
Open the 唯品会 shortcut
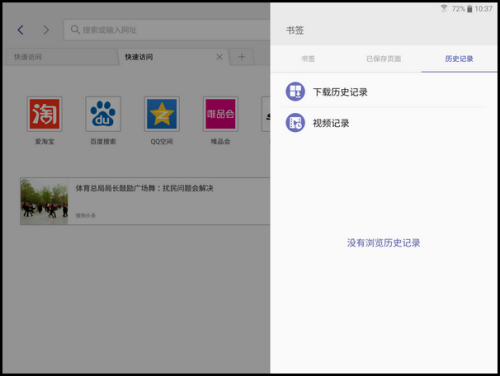pyautogui.click(x=221, y=114)
